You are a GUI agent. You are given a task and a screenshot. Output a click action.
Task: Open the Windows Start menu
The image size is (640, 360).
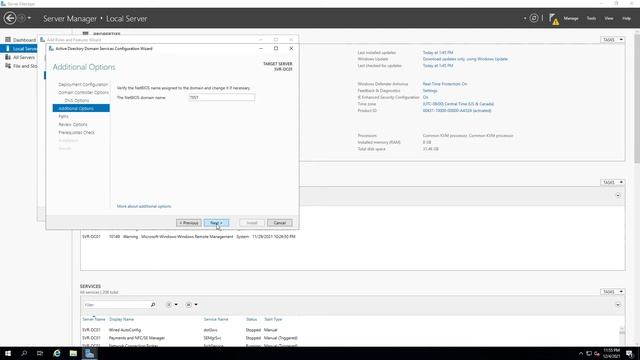[x=8, y=353]
